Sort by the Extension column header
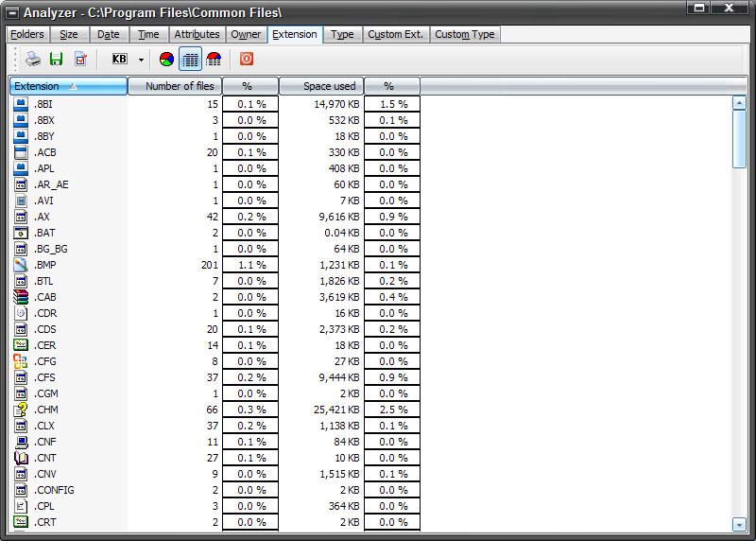 pos(68,86)
